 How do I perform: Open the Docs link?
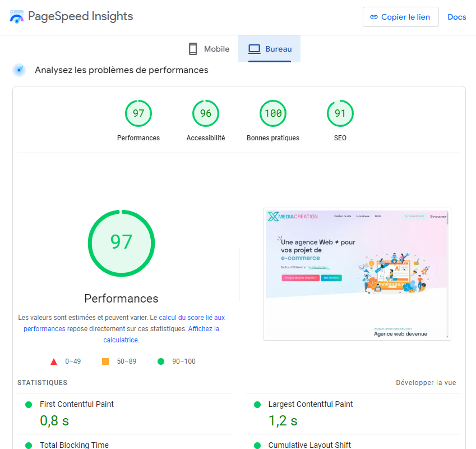click(456, 17)
